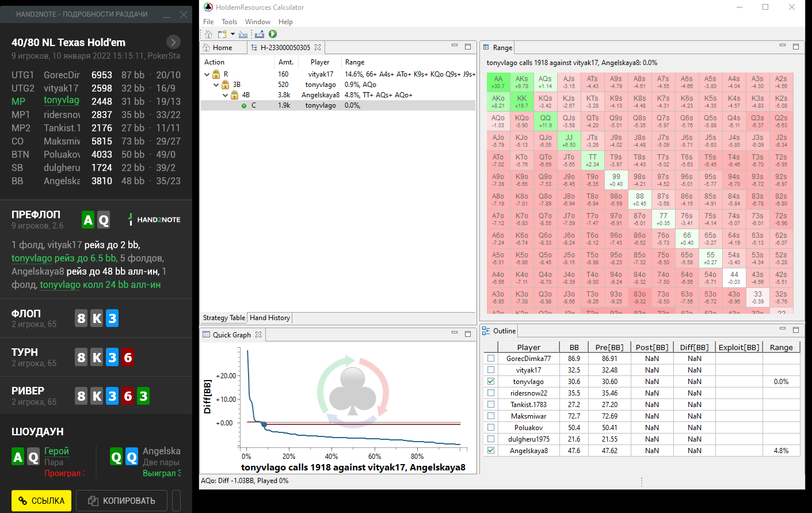Screen dimensions: 812x513
Task: Click the 'tonyvlago колл 24 bb алл-ин' link
Action: (100, 285)
